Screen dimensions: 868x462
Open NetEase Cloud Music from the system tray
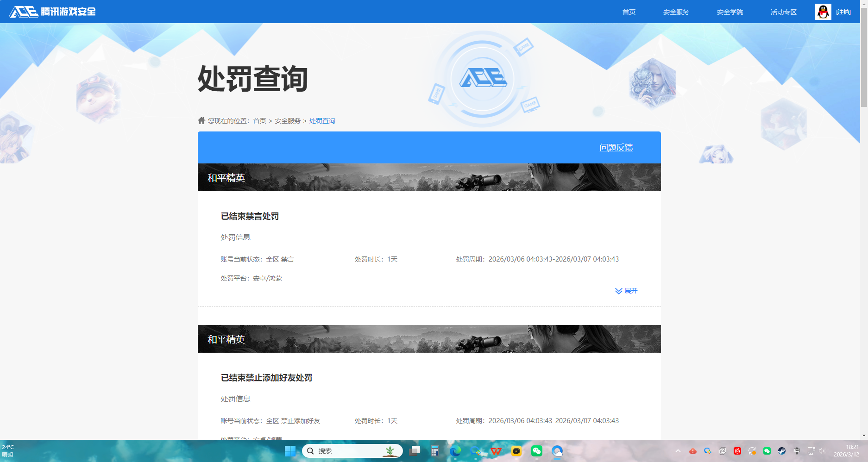point(737,451)
